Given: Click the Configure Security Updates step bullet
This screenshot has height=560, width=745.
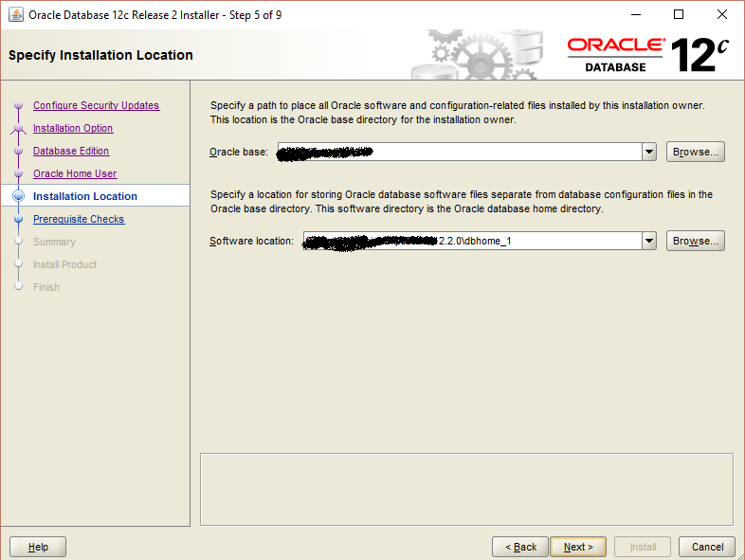Looking at the screenshot, I should [x=18, y=106].
